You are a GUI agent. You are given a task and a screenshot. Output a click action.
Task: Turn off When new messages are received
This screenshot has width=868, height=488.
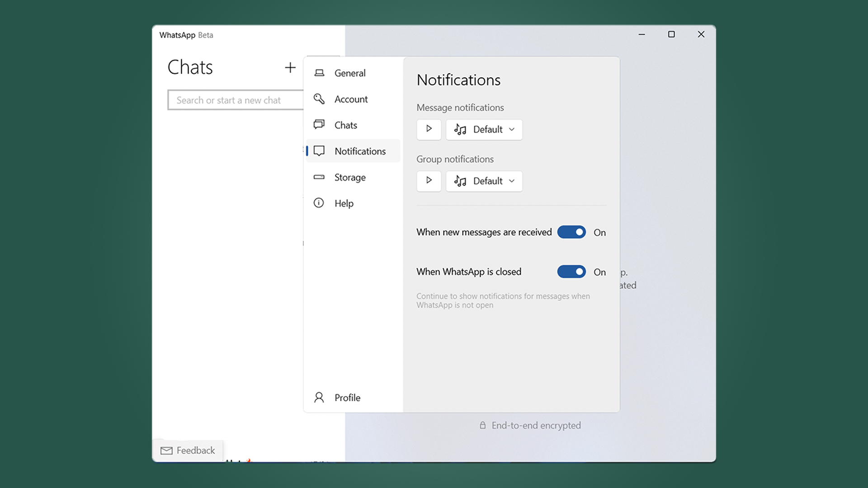(571, 232)
